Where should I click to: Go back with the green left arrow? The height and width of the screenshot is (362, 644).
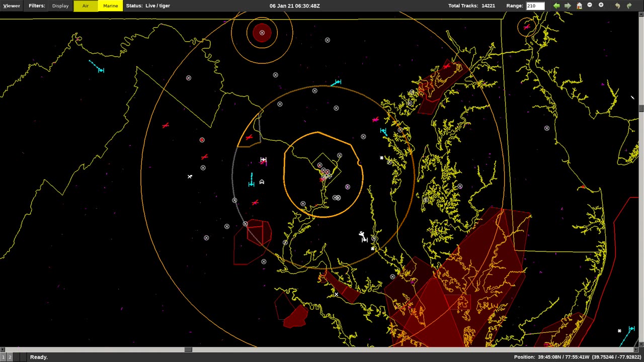point(556,6)
